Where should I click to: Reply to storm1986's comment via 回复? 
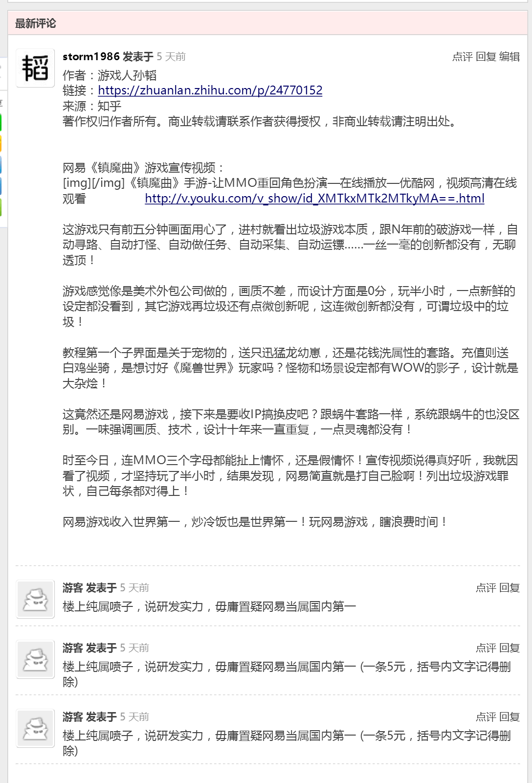pyautogui.click(x=486, y=57)
